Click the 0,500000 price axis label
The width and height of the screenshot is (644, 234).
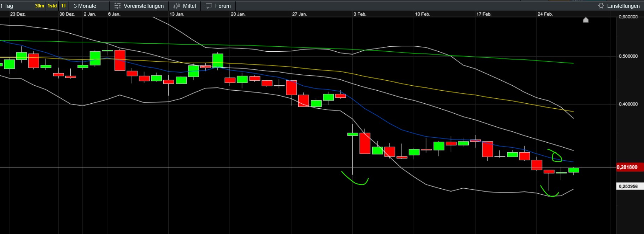[628, 56]
